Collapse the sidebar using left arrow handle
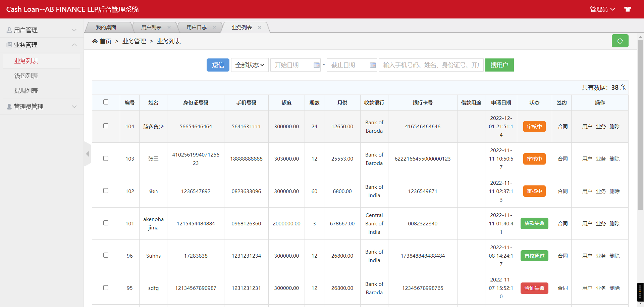The image size is (644, 307). coord(88,154)
